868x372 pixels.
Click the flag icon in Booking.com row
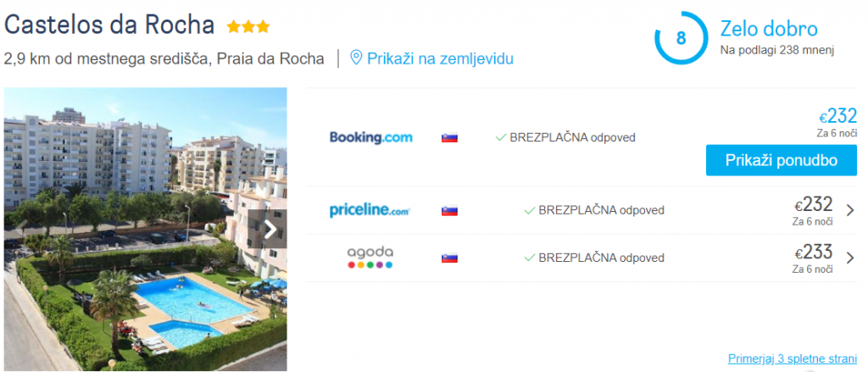[x=449, y=137]
